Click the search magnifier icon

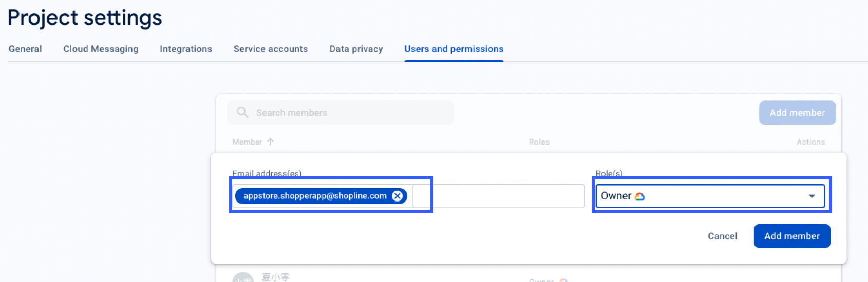coord(242,112)
